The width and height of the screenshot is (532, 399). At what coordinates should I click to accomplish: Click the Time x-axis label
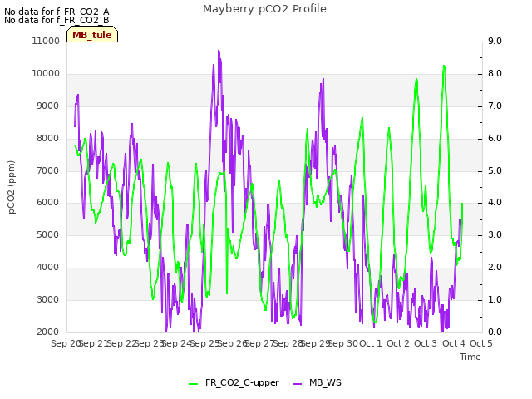tap(470, 357)
